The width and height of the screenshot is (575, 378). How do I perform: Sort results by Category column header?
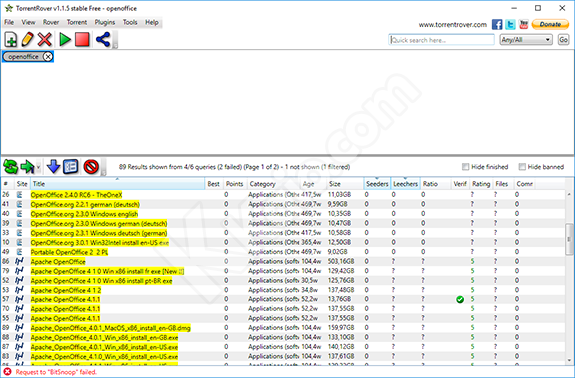pyautogui.click(x=274, y=184)
